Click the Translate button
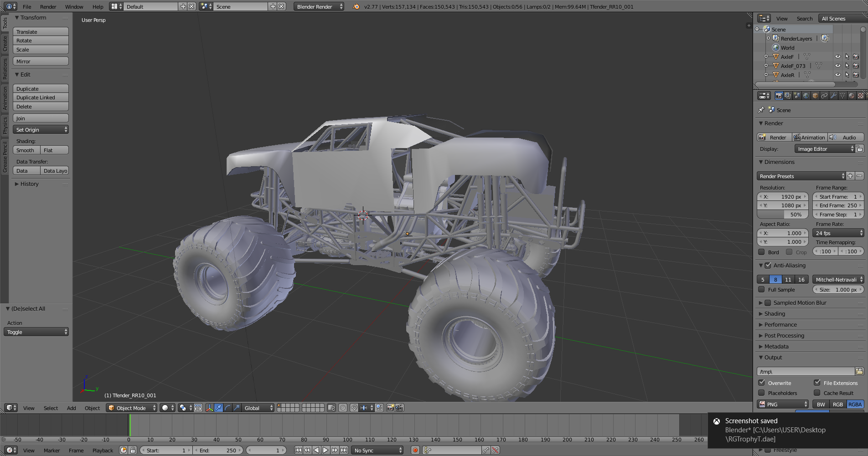This screenshot has height=456, width=868. click(x=41, y=31)
